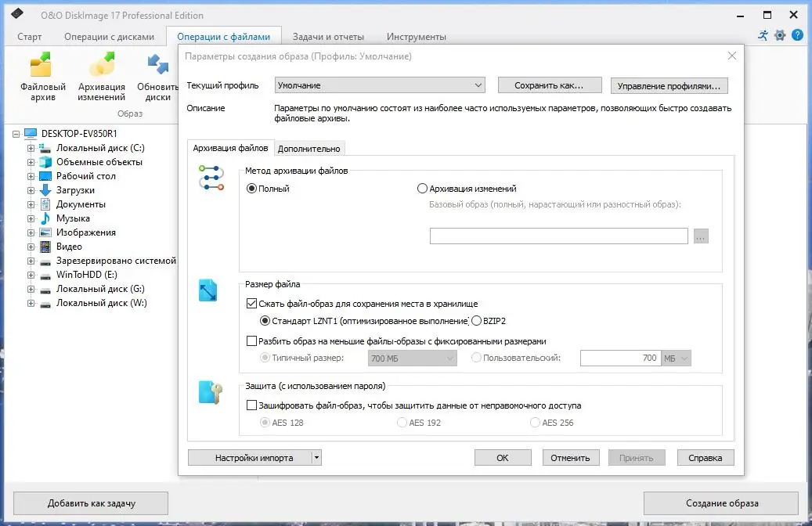Close the Параметры создания образа dialog
This screenshot has width=812, height=526.
click(x=731, y=56)
